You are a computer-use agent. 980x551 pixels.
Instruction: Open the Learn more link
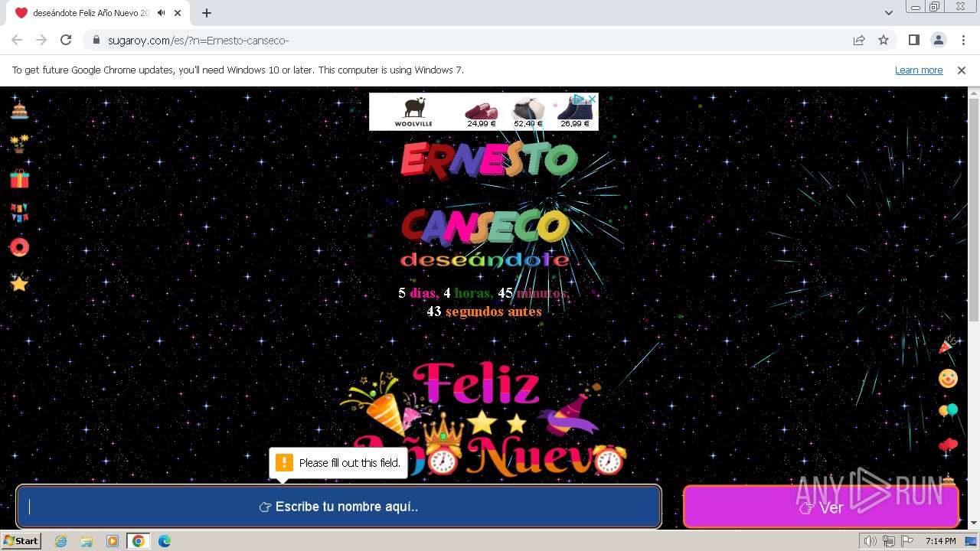pos(919,70)
